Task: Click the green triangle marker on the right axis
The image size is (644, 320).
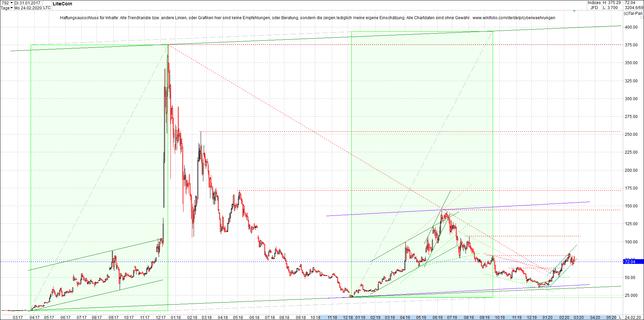Action: pos(574,11)
